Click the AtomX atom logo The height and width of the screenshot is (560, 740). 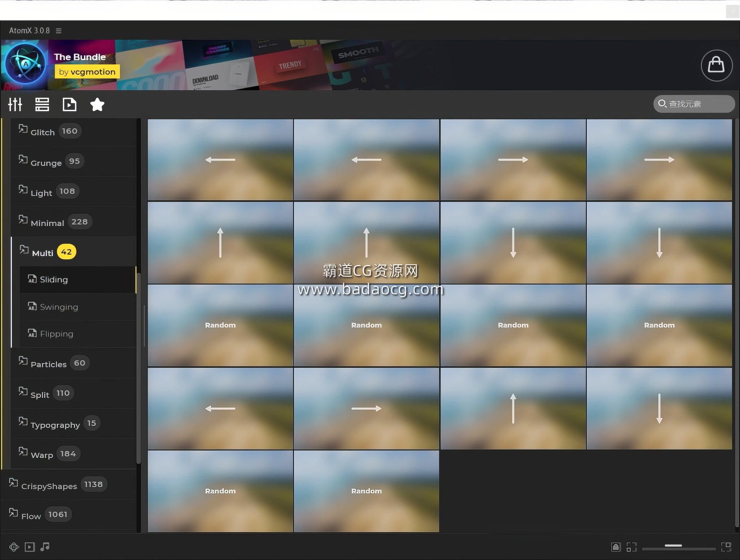click(x=25, y=64)
